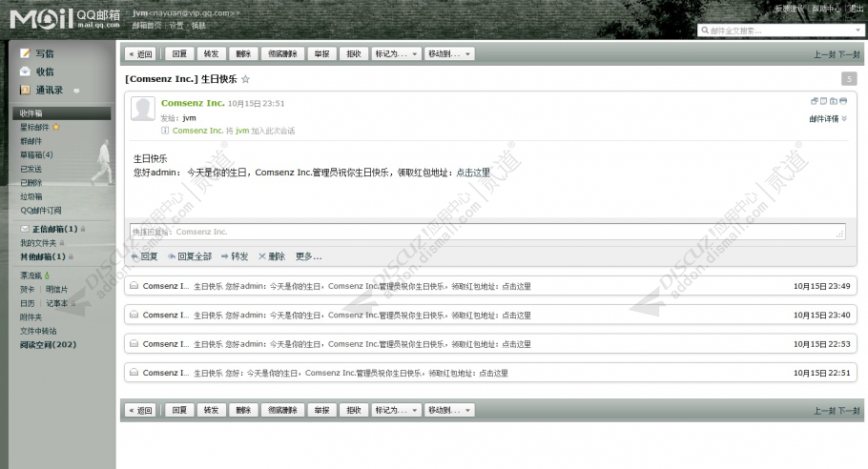Open 阅读空间(202) reading space

click(x=48, y=344)
